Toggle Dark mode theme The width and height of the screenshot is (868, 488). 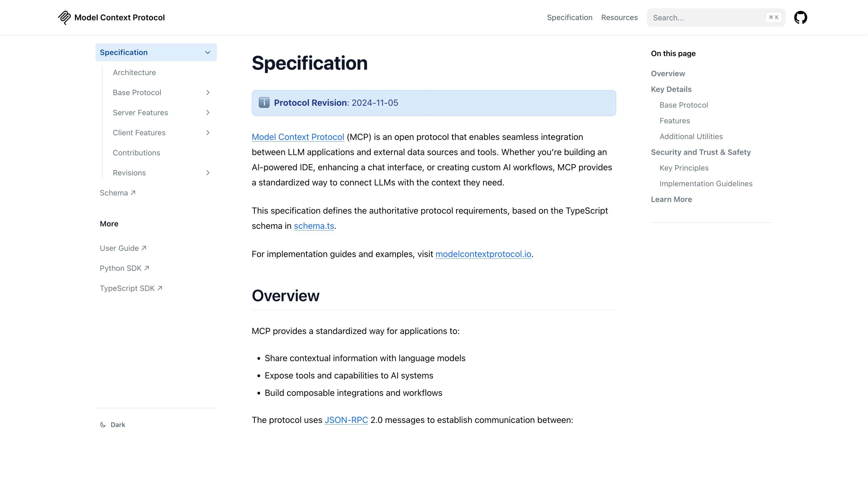(x=118, y=425)
